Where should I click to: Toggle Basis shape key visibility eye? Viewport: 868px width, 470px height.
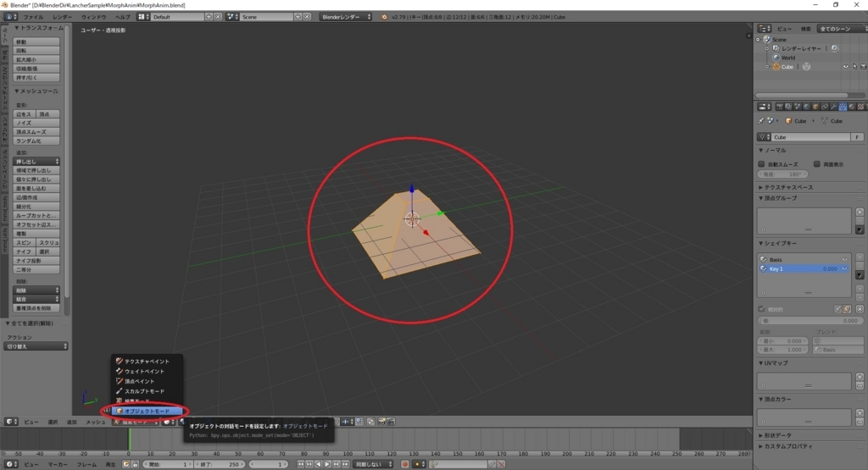(x=845, y=259)
